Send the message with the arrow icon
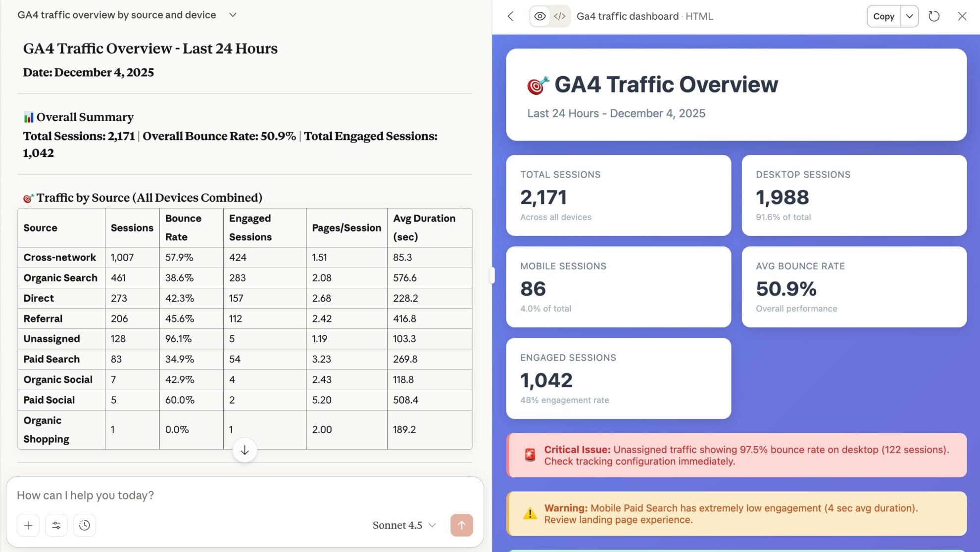The image size is (980, 552). coord(461,525)
